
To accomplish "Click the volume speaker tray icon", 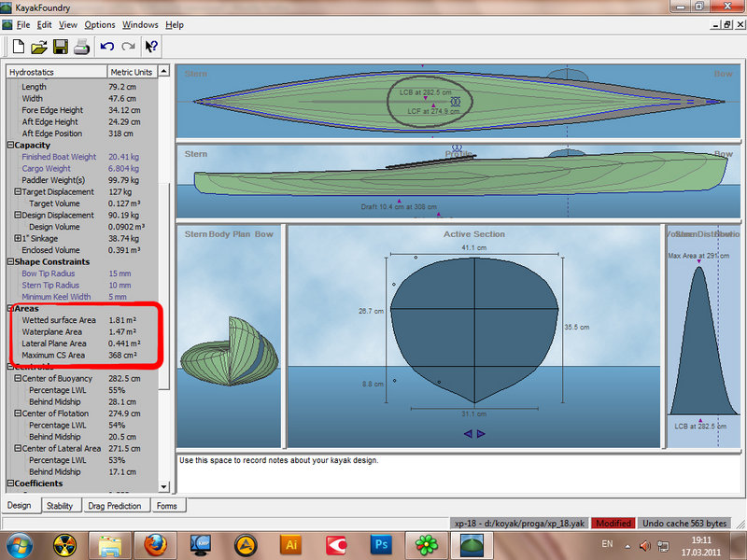I will pyautogui.click(x=645, y=546).
